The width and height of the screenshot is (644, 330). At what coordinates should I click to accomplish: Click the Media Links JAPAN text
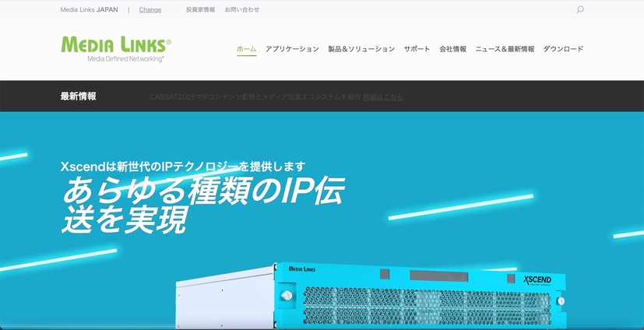pyautogui.click(x=89, y=10)
